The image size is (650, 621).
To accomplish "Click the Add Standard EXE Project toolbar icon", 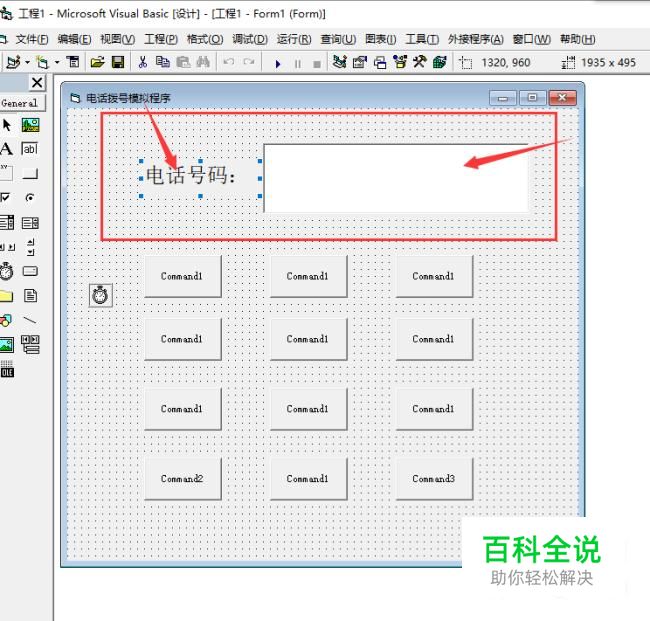I will coord(13,63).
